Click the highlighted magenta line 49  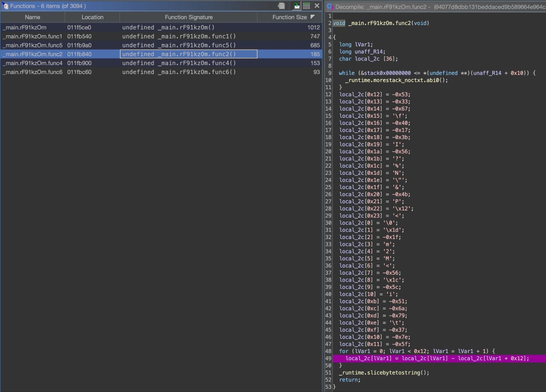(437, 358)
